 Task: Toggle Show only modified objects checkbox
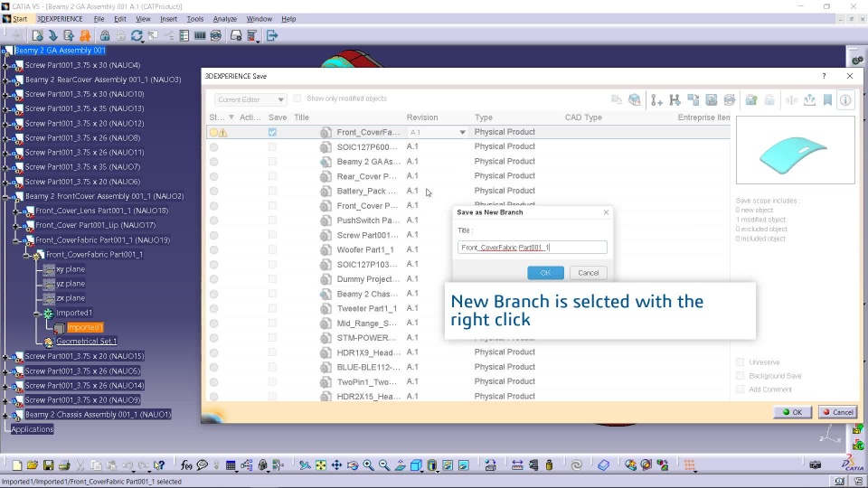(297, 99)
